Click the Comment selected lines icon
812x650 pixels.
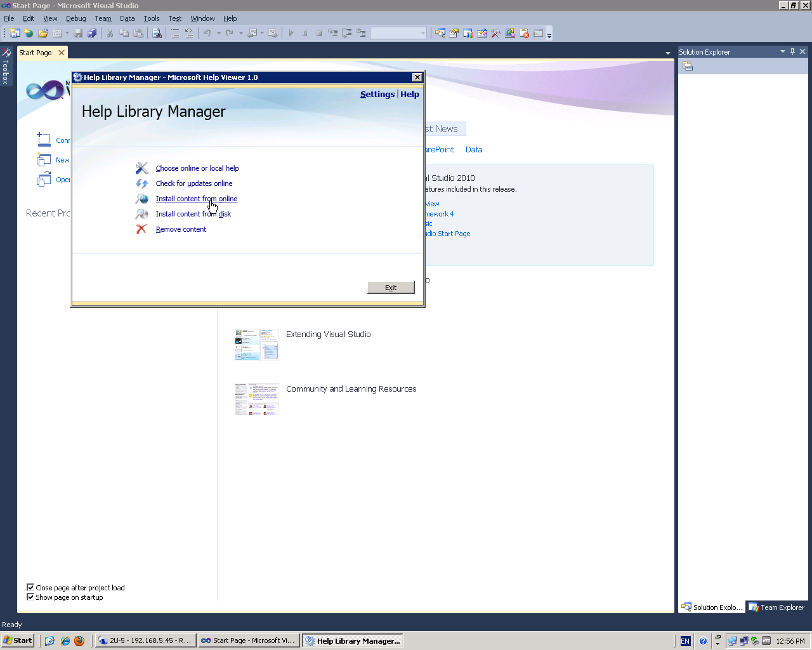point(175,33)
